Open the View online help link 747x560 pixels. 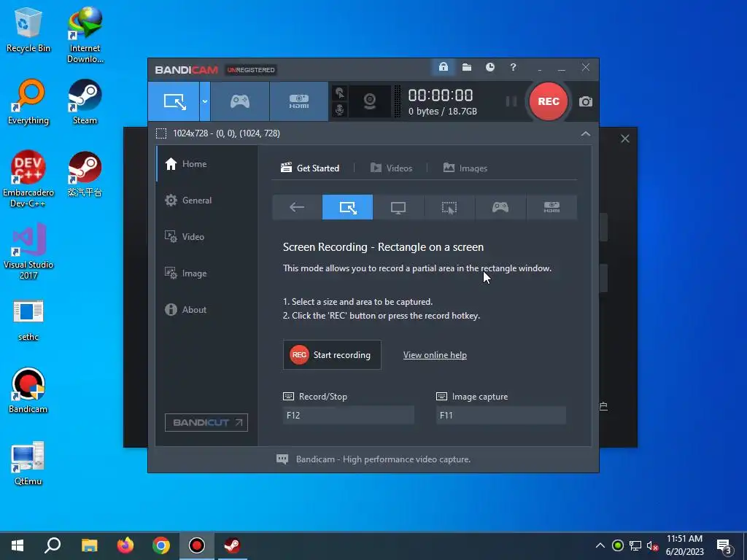(x=435, y=355)
